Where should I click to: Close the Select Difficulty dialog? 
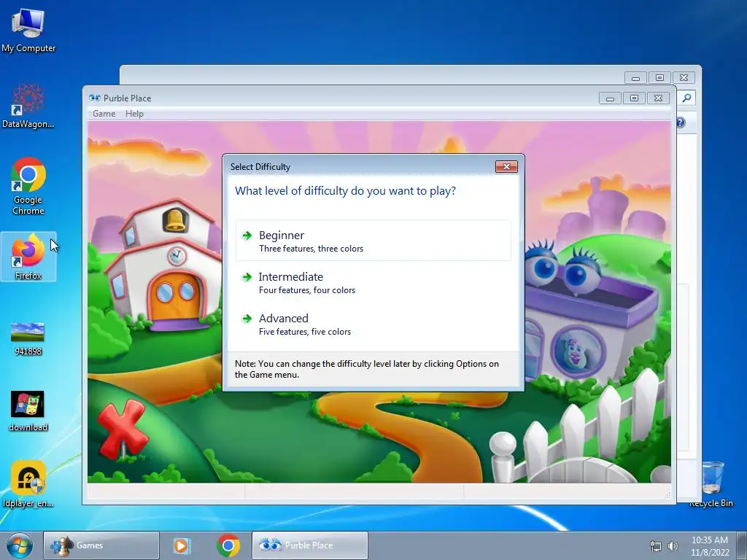coord(506,166)
